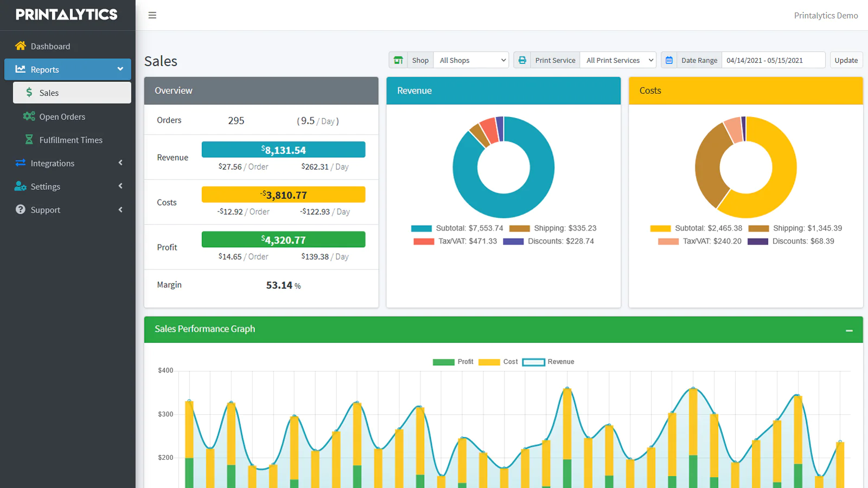Screen dimensions: 868x488
Task: Toggle Costs chart Discounts $68.39 legend
Action: pos(791,241)
